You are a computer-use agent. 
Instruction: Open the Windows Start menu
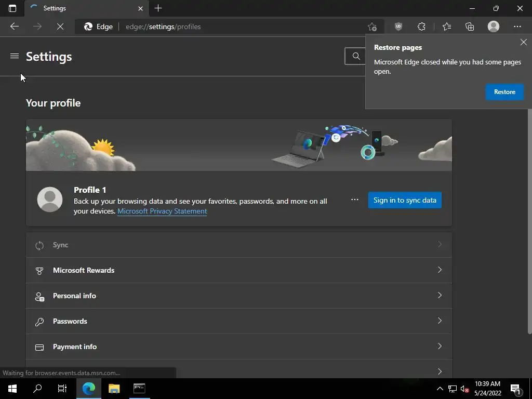[12, 389]
